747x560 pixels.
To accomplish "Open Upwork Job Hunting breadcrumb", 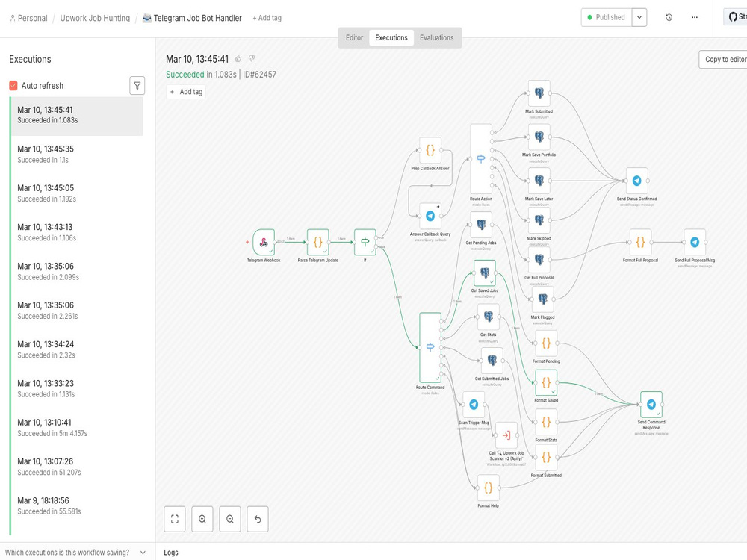I will click(95, 18).
